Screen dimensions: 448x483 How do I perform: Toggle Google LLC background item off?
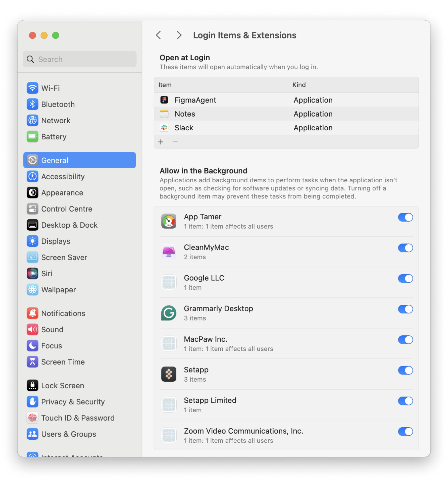pos(405,279)
